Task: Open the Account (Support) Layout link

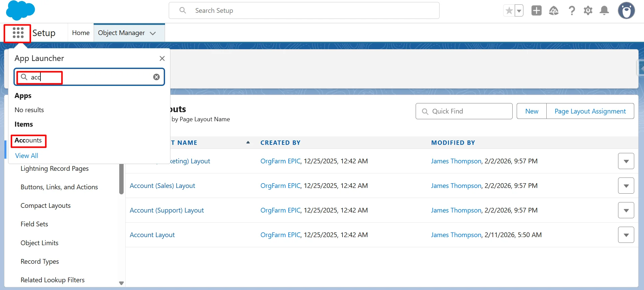Action: point(167,210)
